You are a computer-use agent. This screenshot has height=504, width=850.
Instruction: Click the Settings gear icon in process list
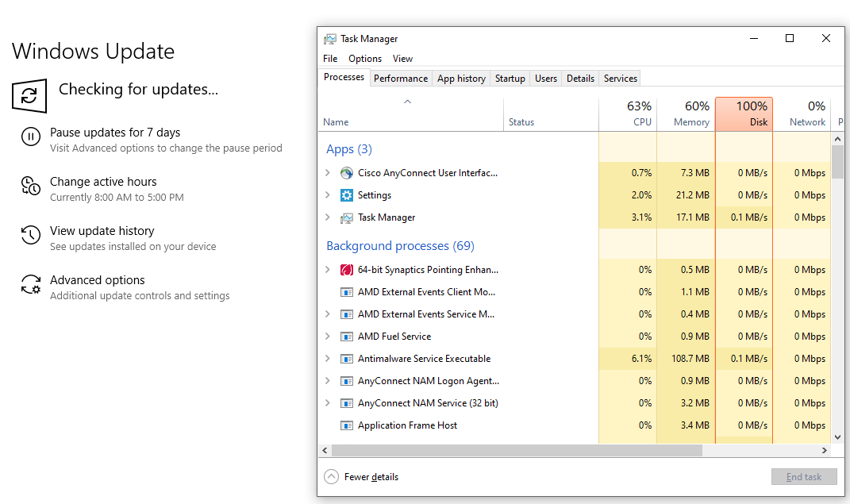tap(346, 195)
